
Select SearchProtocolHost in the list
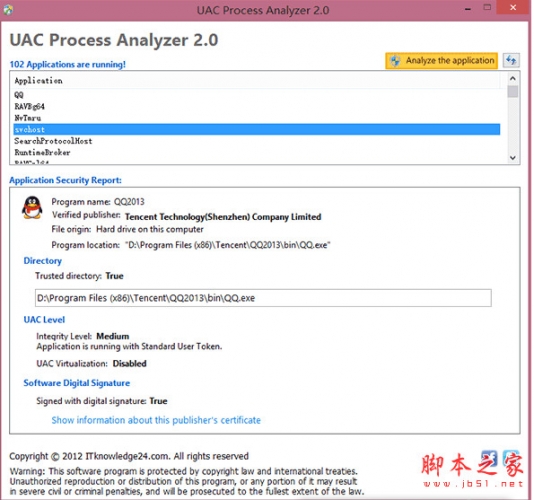[x=257, y=141]
